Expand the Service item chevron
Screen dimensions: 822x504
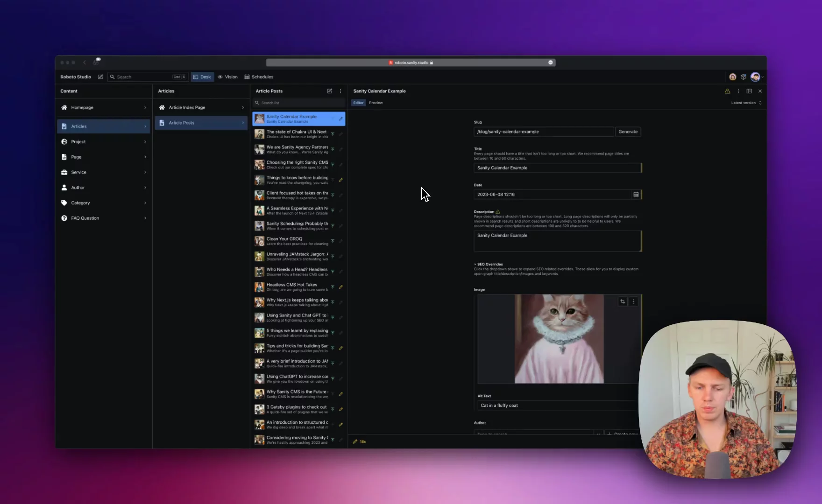pyautogui.click(x=145, y=172)
